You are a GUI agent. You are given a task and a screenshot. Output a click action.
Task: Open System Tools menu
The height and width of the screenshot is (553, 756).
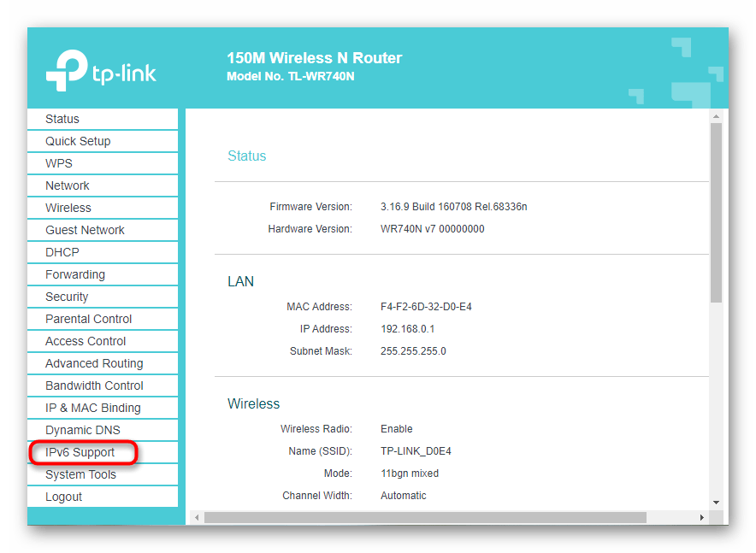point(80,474)
